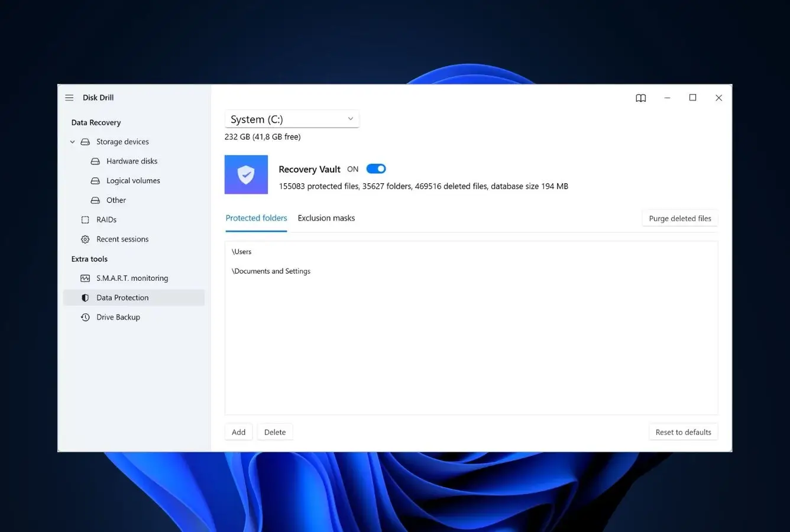The width and height of the screenshot is (790, 532).
Task: Click Reset to defaults button
Action: 684,432
